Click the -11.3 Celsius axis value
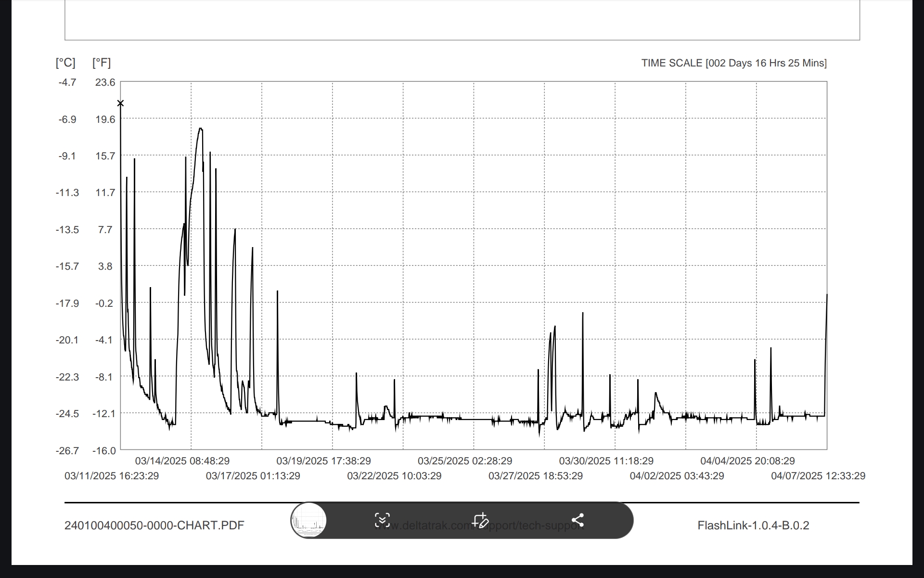This screenshot has width=924, height=578. click(67, 193)
